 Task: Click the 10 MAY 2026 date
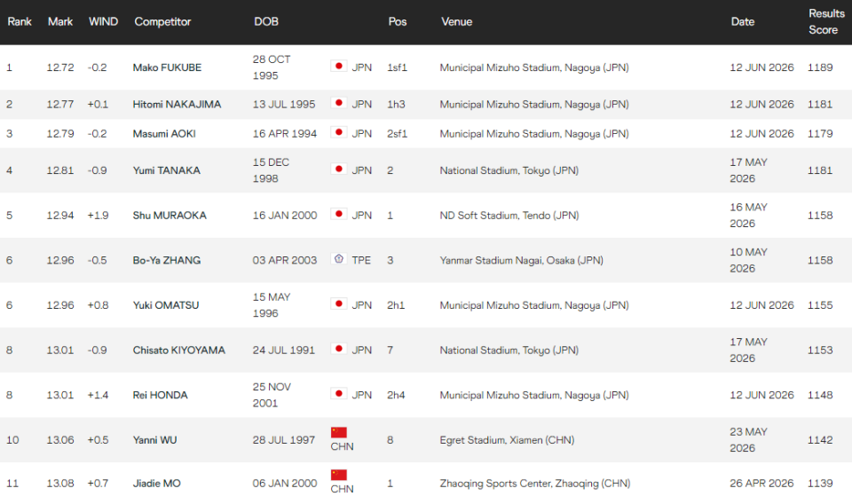click(748, 260)
